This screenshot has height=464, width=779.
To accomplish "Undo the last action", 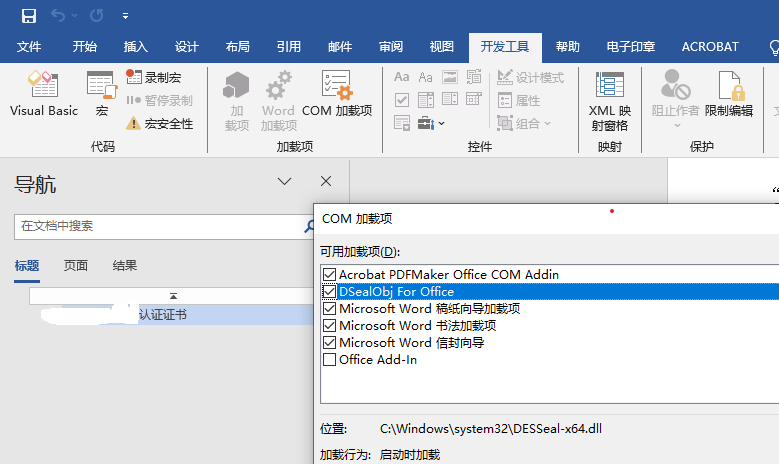I will point(58,16).
